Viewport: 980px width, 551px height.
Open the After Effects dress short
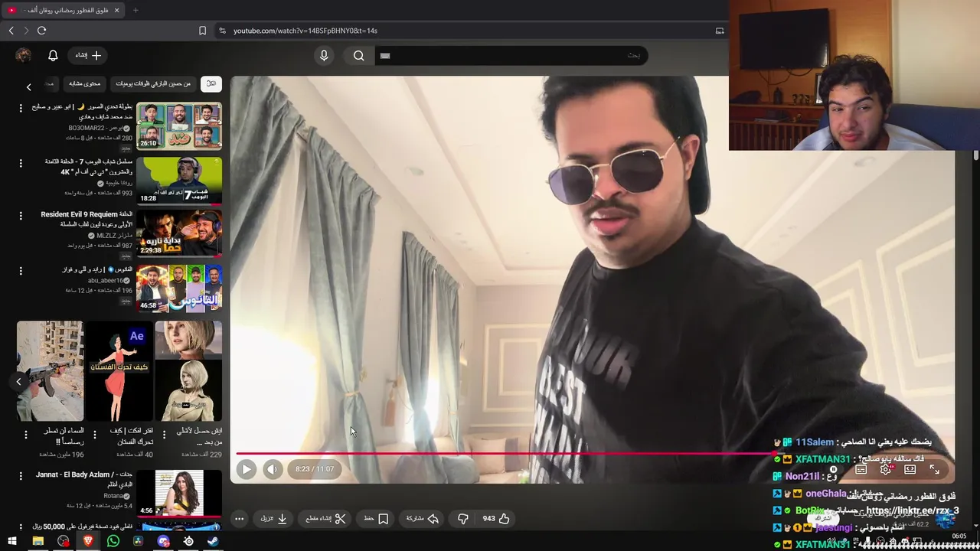(x=119, y=371)
